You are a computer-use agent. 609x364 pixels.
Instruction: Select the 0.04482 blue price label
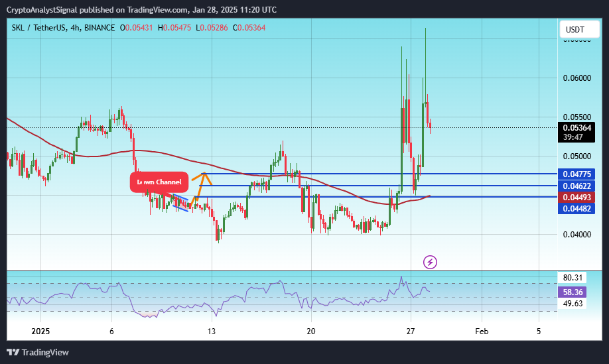pyautogui.click(x=576, y=208)
